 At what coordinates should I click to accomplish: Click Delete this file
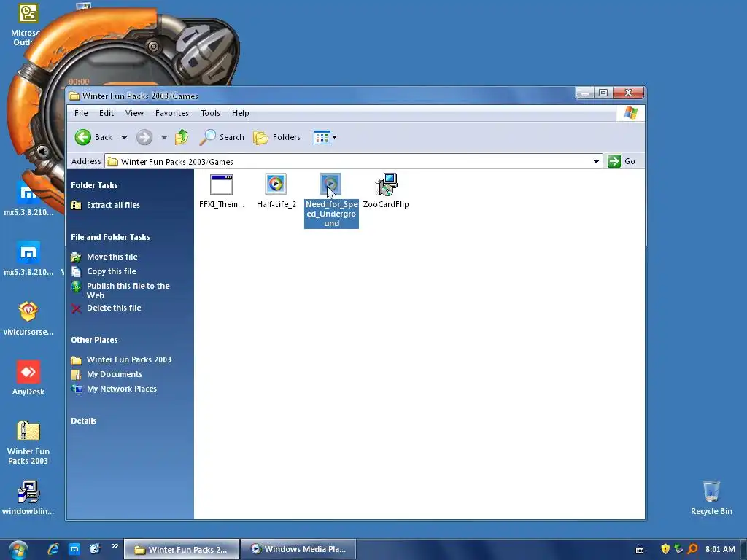click(x=114, y=308)
